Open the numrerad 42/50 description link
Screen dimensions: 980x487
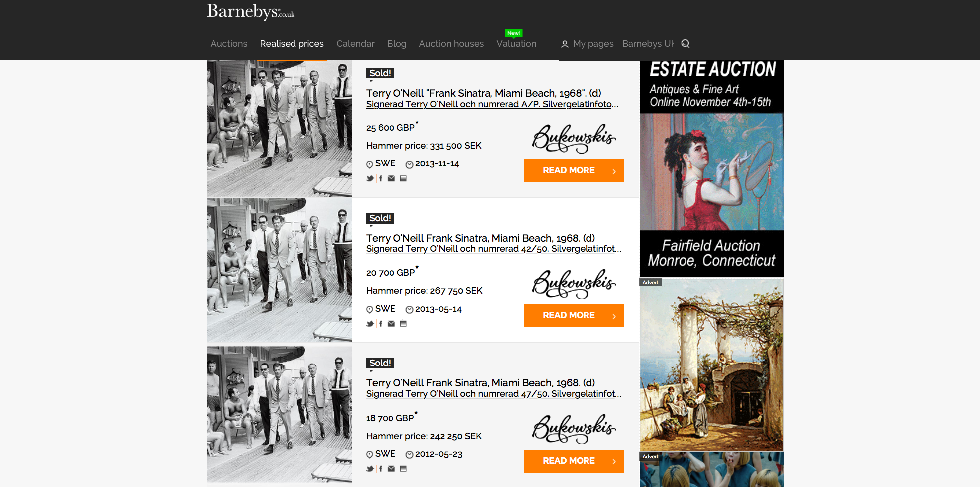[493, 249]
